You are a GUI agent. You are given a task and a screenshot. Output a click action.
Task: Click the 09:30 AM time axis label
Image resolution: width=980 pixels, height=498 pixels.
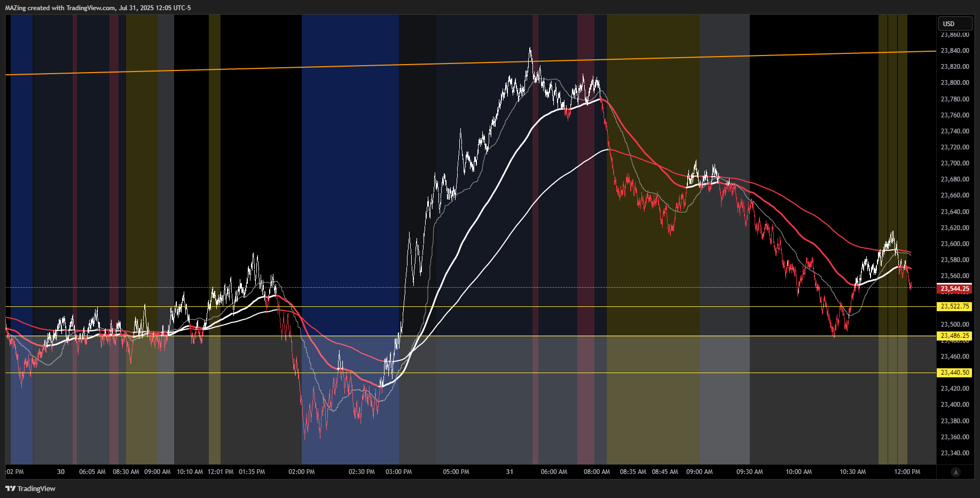click(x=750, y=472)
